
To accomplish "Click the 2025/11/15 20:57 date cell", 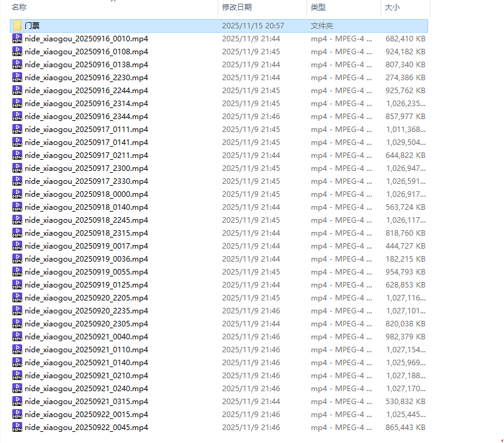I will (x=253, y=26).
